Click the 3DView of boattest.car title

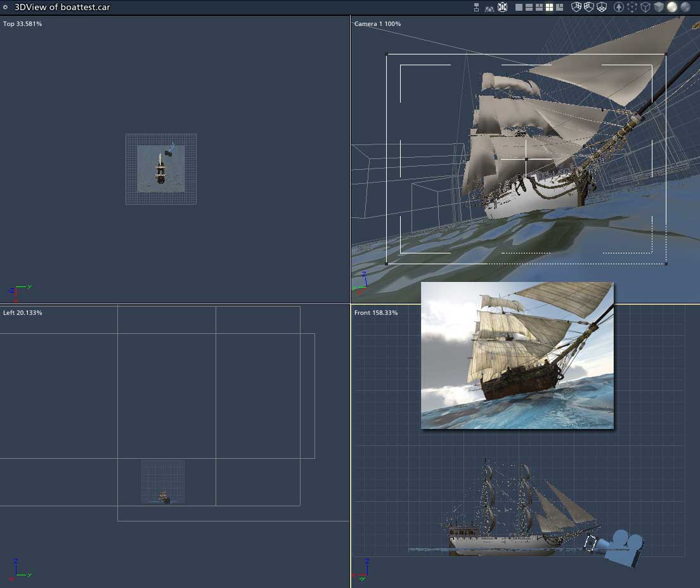tap(62, 8)
